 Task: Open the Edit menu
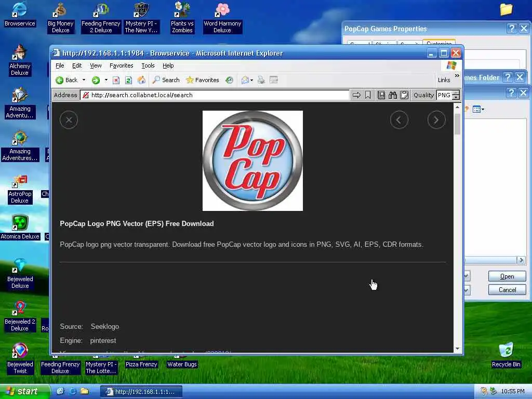[77, 65]
